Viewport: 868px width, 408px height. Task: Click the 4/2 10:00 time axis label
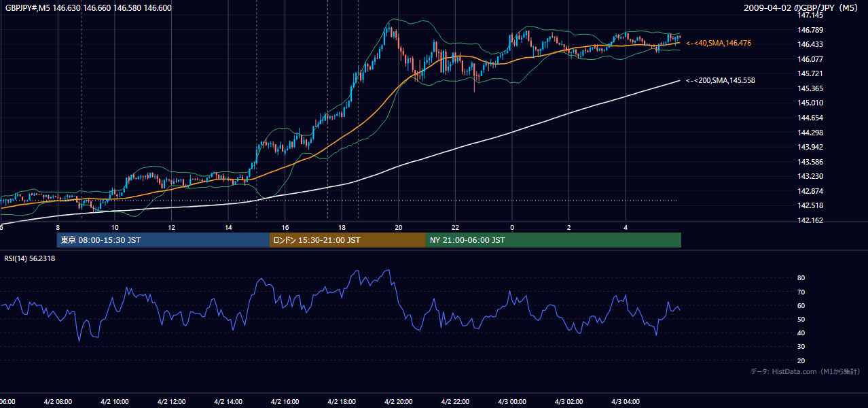(x=114, y=402)
